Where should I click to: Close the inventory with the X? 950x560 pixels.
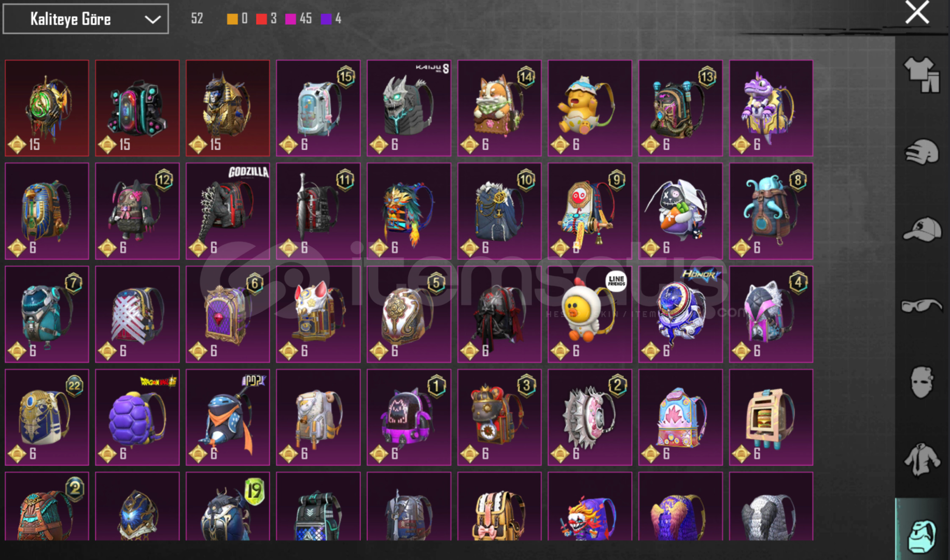917,12
